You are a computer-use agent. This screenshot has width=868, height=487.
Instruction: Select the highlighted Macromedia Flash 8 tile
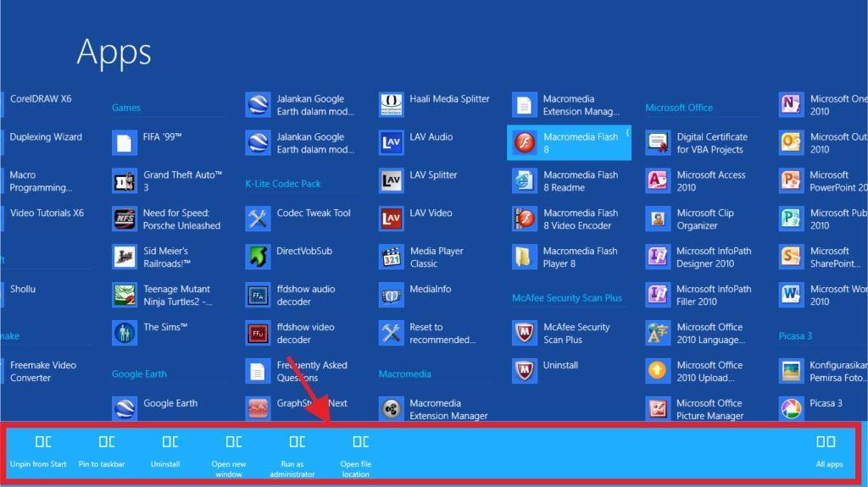pyautogui.click(x=569, y=143)
